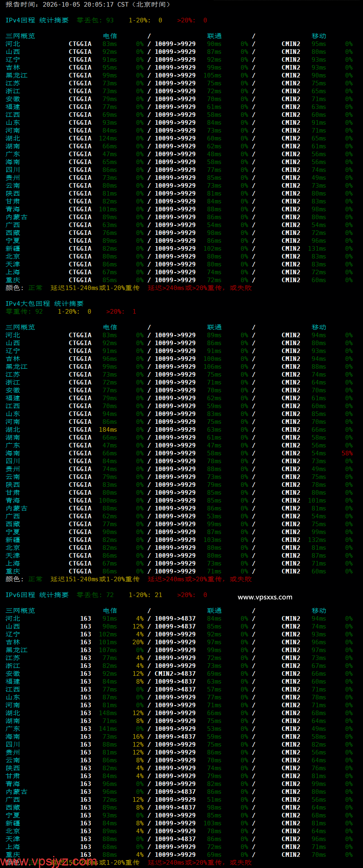
Task: Select the 48ms 联通 latency for 广东
Action: pyautogui.click(x=214, y=154)
